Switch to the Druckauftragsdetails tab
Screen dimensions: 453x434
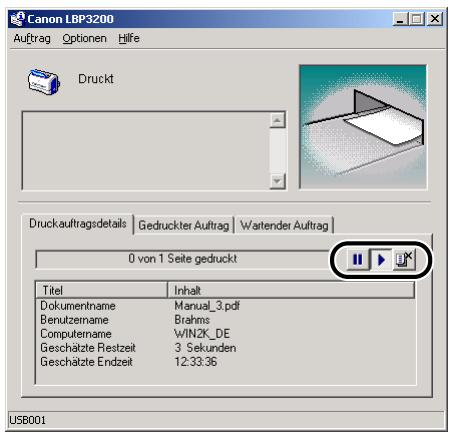pos(77,224)
